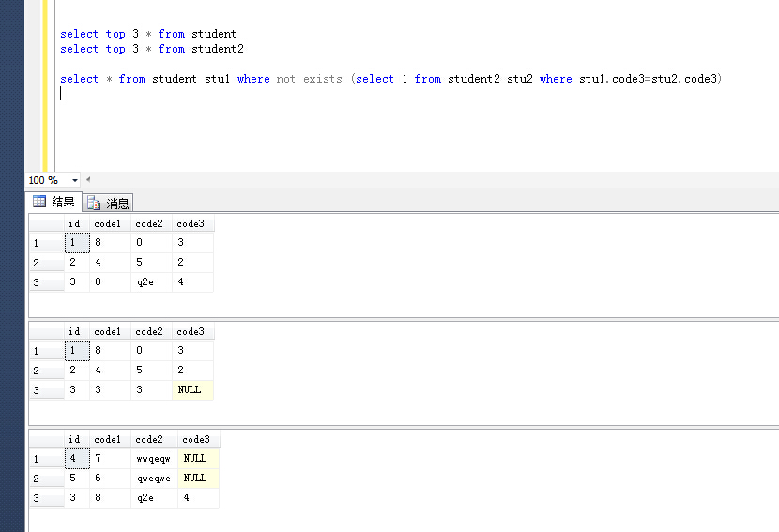Click the code2 header in third result grid

point(151,439)
